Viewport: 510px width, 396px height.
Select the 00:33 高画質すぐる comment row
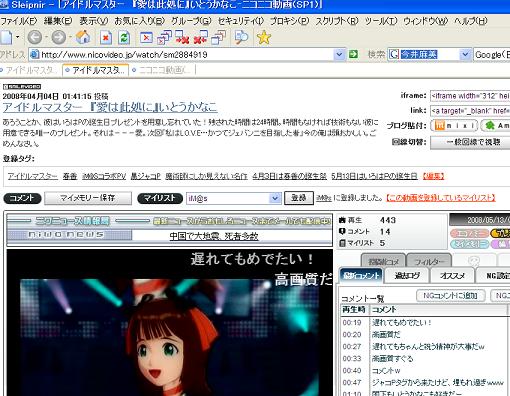click(x=424, y=358)
